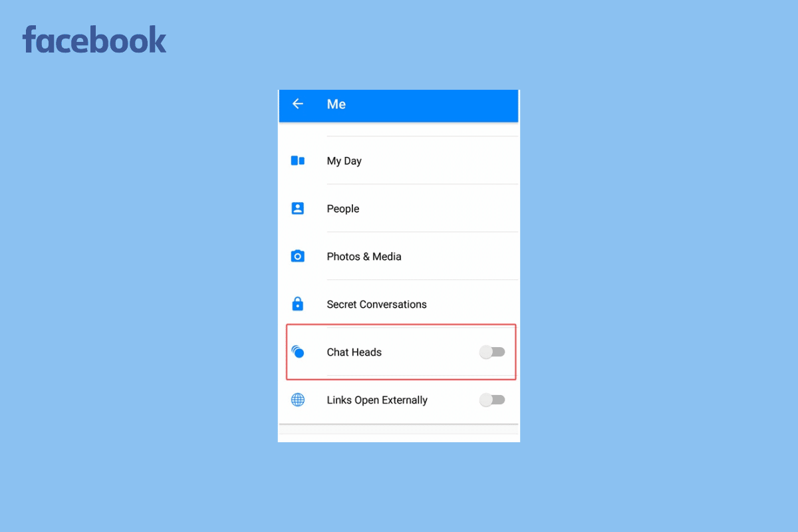The image size is (798, 532).
Task: Enable the Chat Heads switch
Action: [x=492, y=352]
